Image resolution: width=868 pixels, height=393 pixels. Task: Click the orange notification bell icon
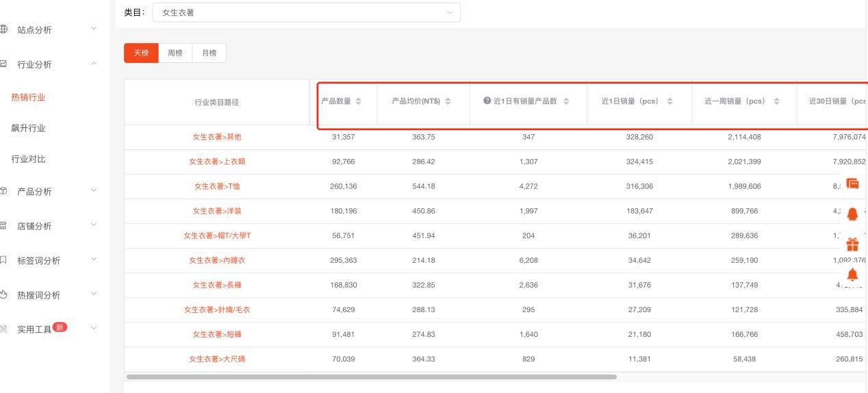pyautogui.click(x=852, y=275)
